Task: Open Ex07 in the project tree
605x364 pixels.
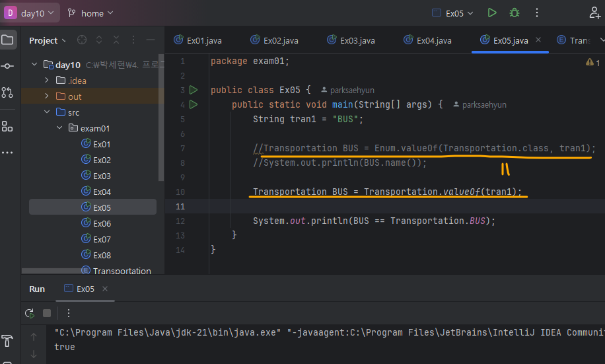Action: point(102,239)
